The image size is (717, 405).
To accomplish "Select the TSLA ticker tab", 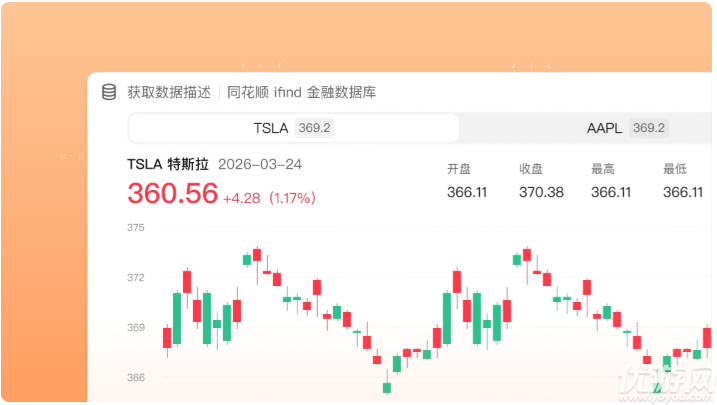I will (294, 128).
